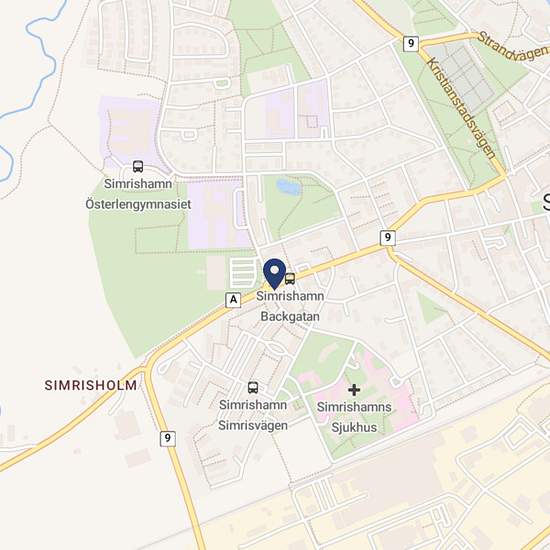
Task: Click the Strandvägen street label
Action: click(x=512, y=47)
